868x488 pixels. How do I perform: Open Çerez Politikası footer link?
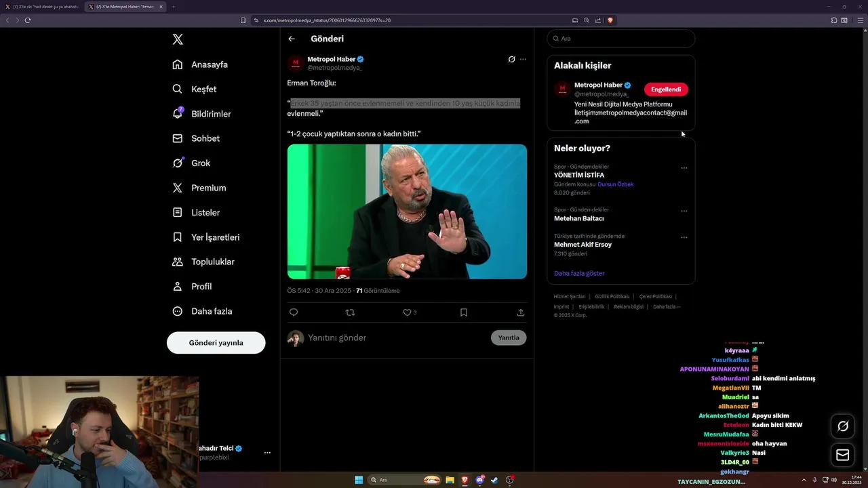656,297
